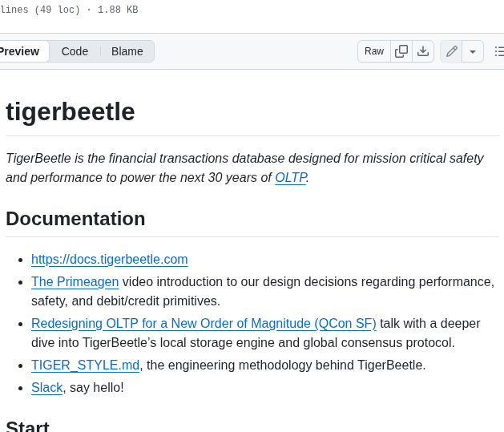Open the outline list icon

499,51
